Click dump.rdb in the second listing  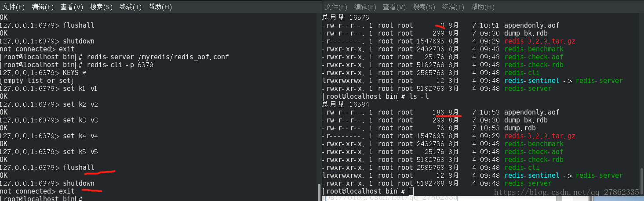520,128
